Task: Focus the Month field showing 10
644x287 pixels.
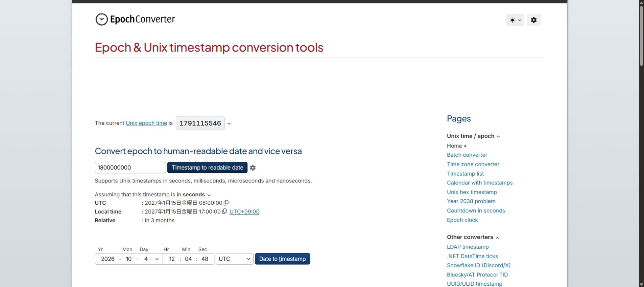Action: point(129,259)
